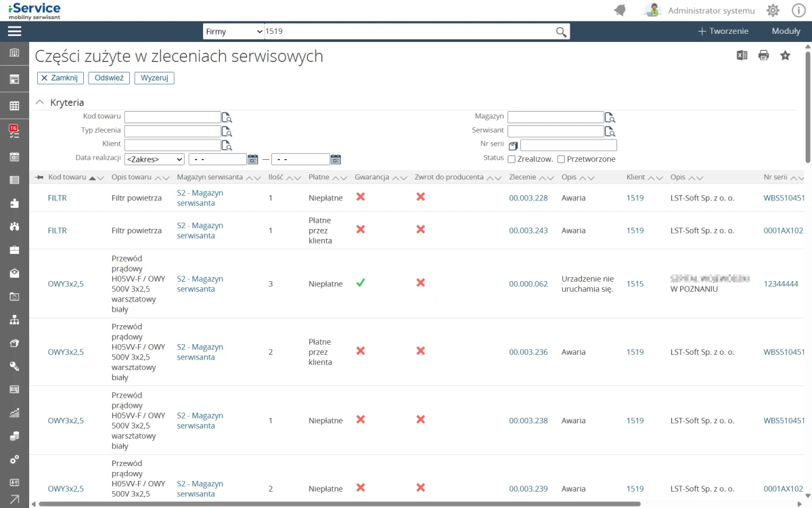Enable the Zrealizow. checkbox
Image resolution: width=812 pixels, height=508 pixels.
(512, 159)
